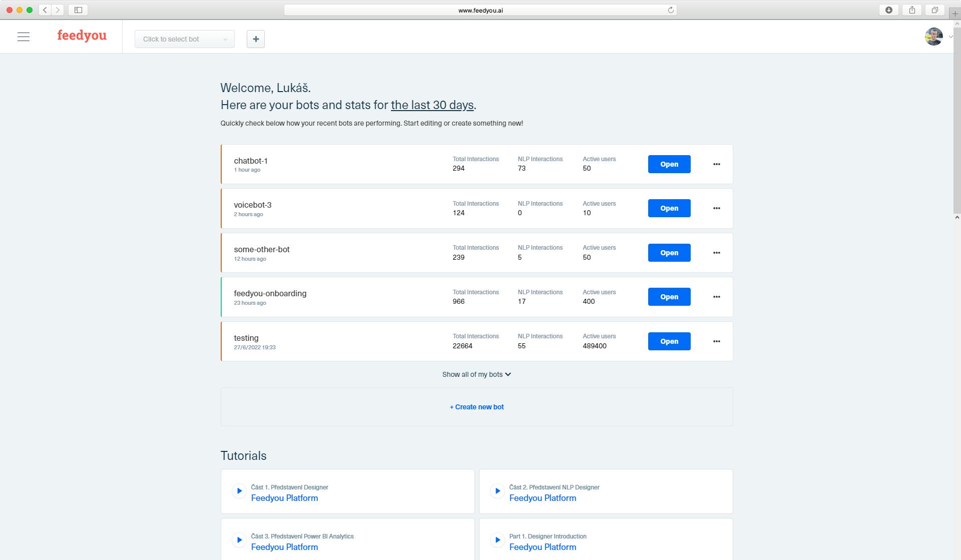Click the plus icon to add a bot
961x560 pixels.
point(256,39)
